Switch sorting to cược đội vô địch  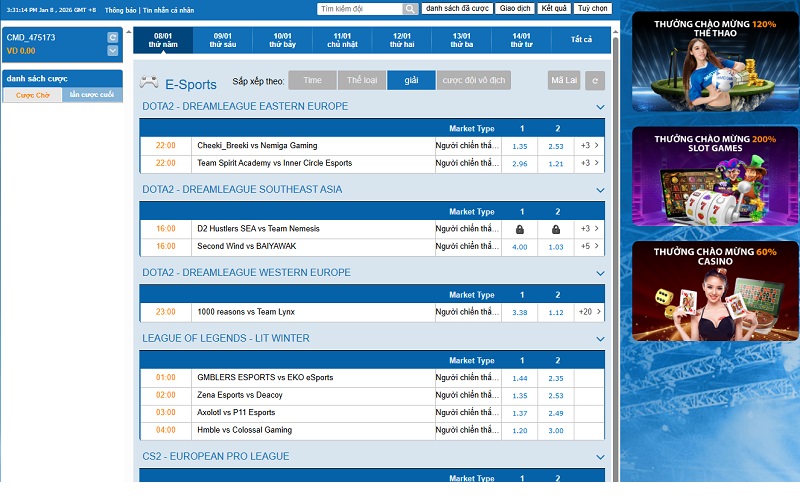[x=476, y=81]
